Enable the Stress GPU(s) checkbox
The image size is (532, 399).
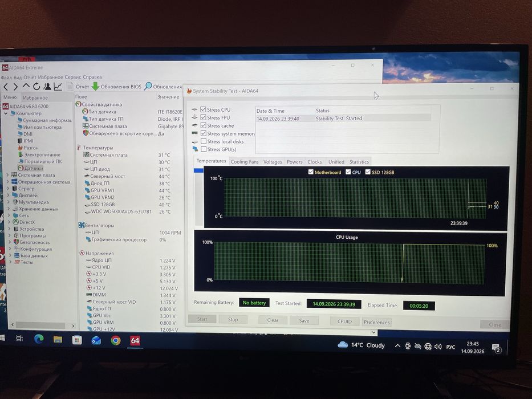pos(204,149)
